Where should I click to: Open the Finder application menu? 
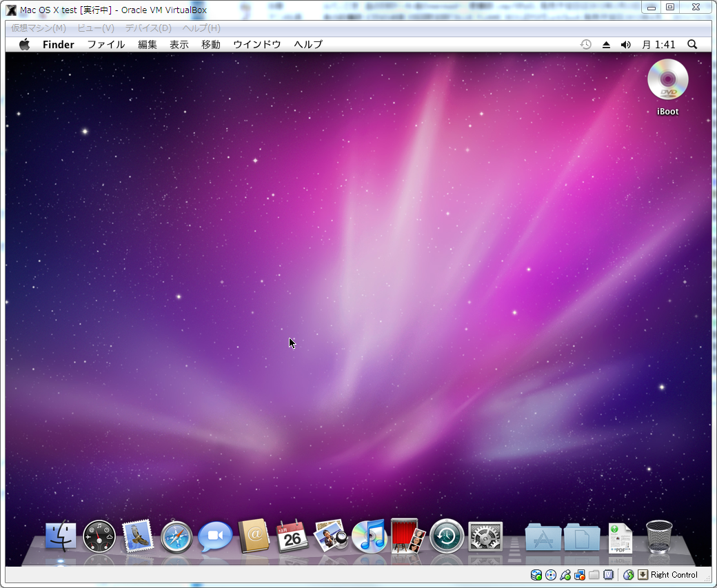[x=59, y=44]
